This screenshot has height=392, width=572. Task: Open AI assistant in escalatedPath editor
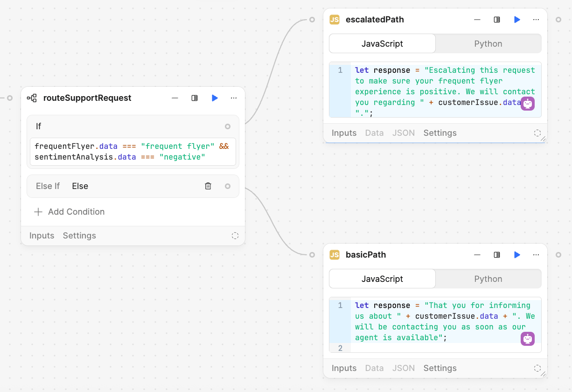[x=527, y=104]
